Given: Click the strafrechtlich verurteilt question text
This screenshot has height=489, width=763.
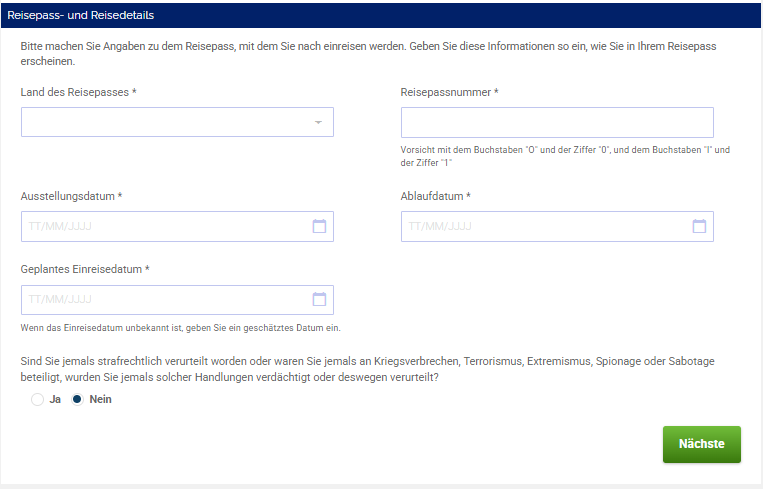Looking at the screenshot, I should [x=367, y=369].
